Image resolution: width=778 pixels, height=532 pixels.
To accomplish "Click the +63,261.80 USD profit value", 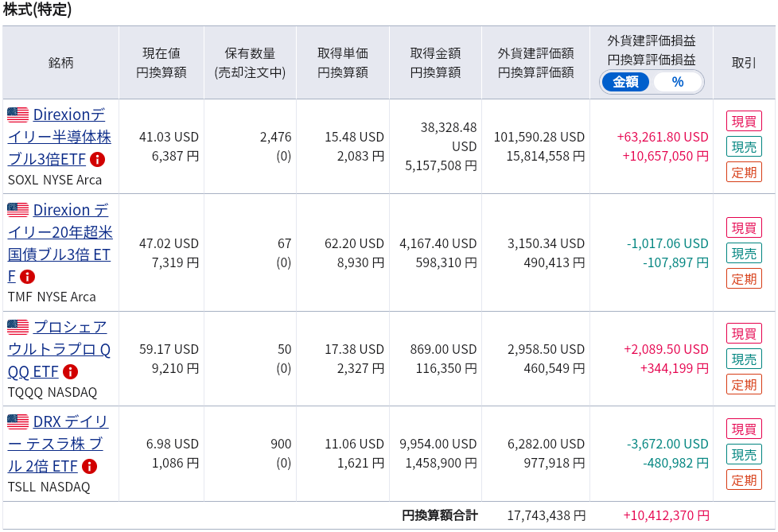I will click(663, 137).
